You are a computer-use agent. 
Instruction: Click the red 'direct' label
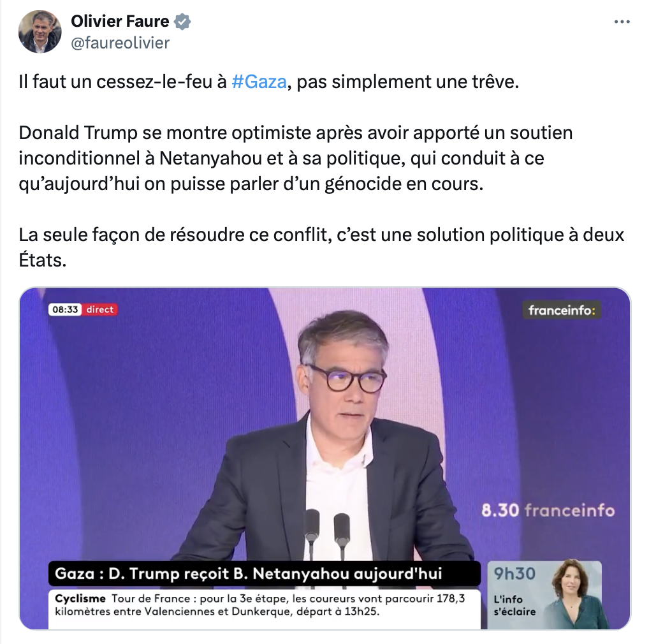tap(99, 310)
